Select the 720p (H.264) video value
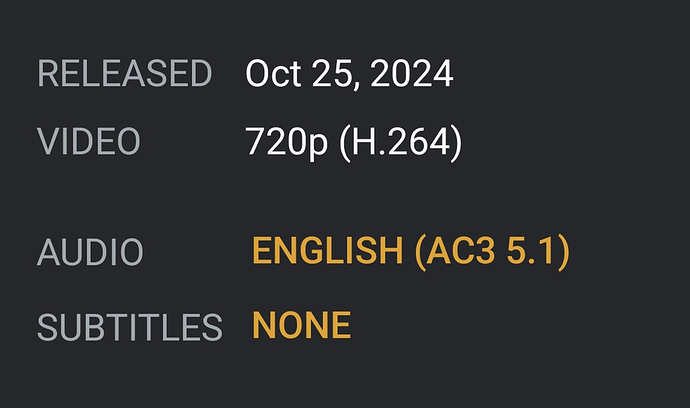Screen dimensions: 690x408 pos(354,142)
